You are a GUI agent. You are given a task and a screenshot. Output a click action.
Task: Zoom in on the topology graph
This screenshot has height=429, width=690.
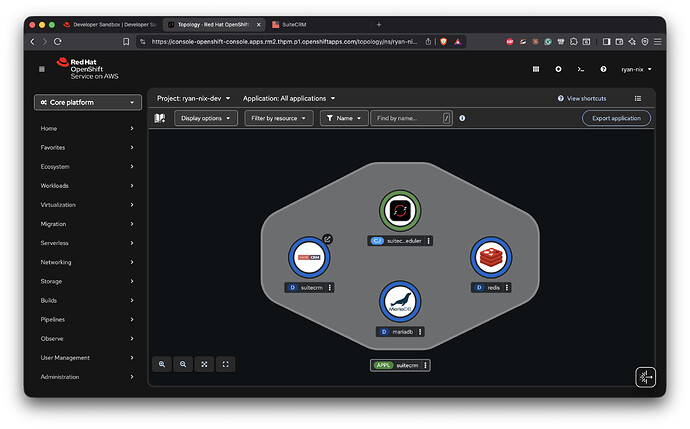pos(162,364)
